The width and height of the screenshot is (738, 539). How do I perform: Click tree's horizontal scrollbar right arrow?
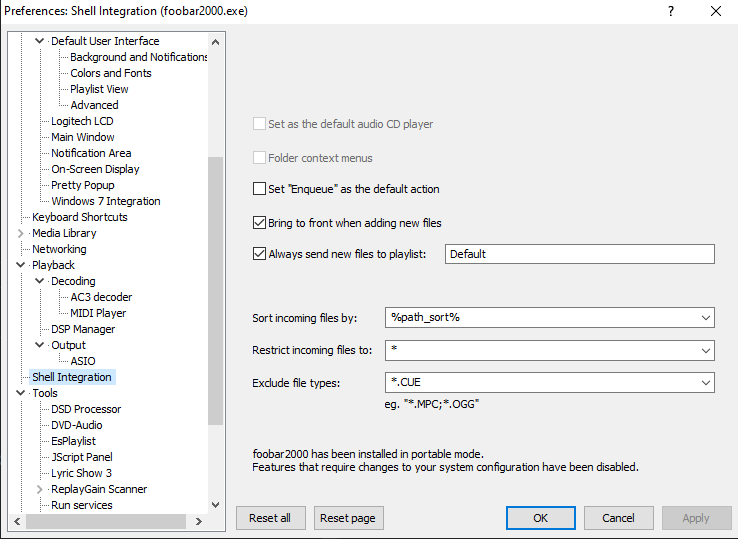[x=199, y=522]
